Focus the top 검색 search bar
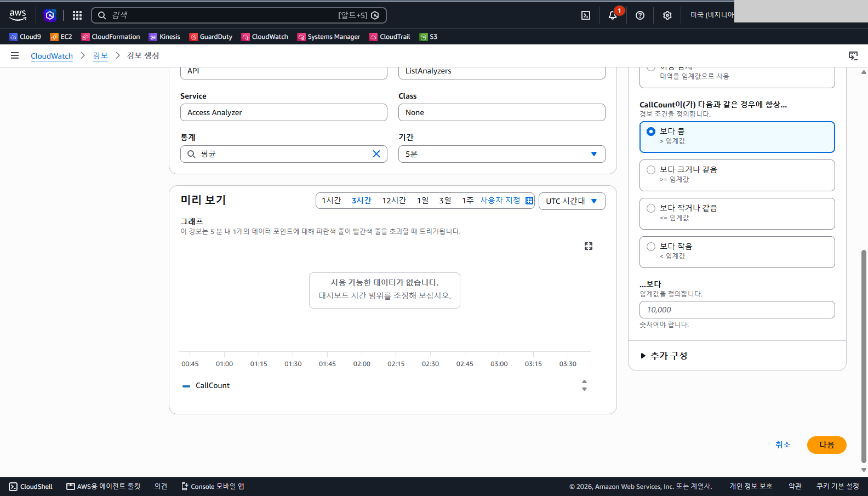The image size is (868, 496). [x=239, y=15]
